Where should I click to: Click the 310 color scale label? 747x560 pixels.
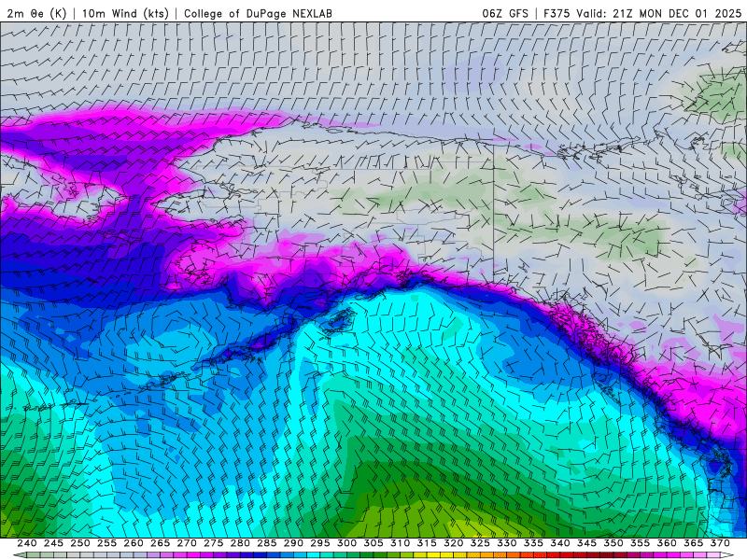coord(401,543)
